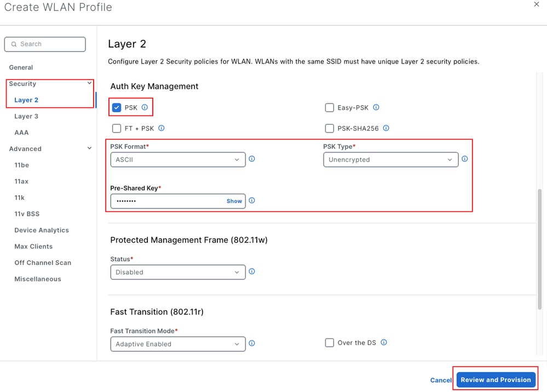Click the info icon beside PSK-SHA256
Screen dimensions: 547x392
tap(386, 128)
